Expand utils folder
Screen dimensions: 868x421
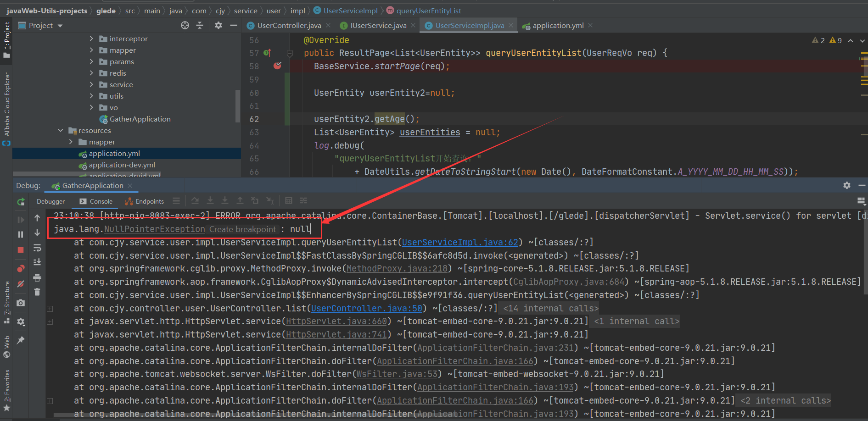91,96
